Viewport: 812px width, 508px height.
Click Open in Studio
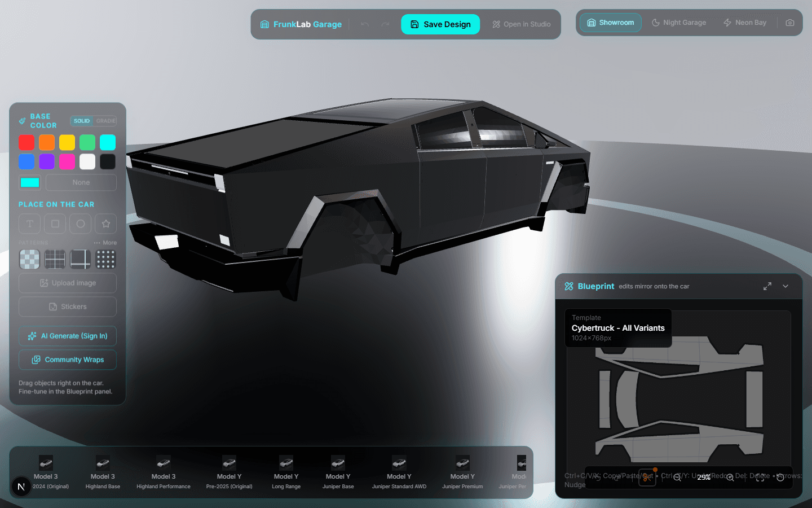click(x=522, y=24)
